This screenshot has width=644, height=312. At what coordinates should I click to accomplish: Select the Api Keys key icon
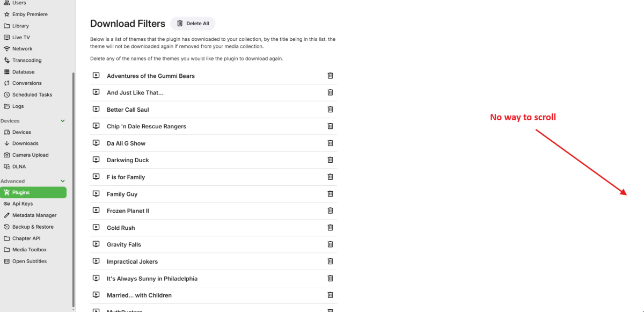[x=6, y=204]
